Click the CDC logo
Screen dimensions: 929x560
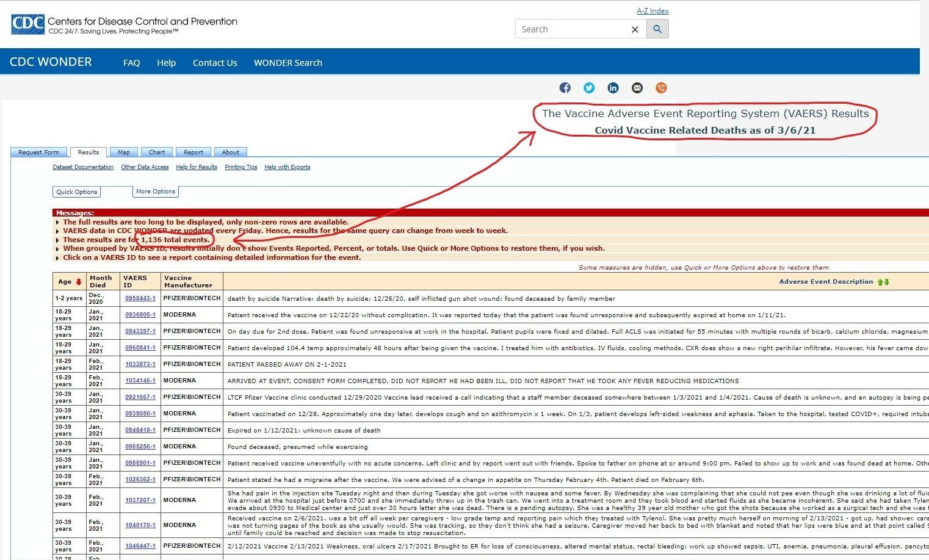[27, 24]
